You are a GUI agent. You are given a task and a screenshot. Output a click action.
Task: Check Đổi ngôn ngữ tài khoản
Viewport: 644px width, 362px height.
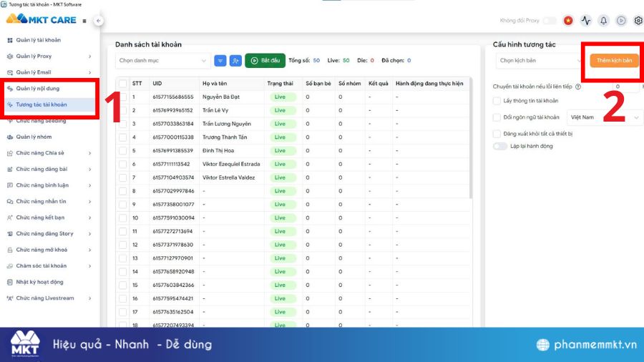[497, 117]
